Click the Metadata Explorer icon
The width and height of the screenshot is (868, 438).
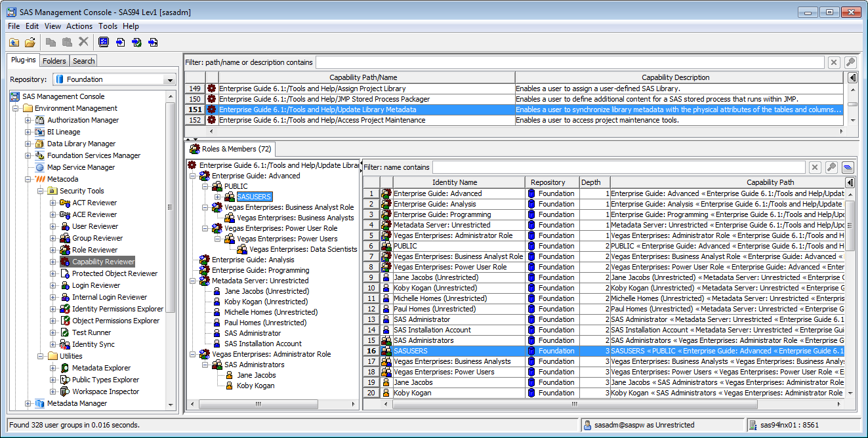tap(65, 368)
